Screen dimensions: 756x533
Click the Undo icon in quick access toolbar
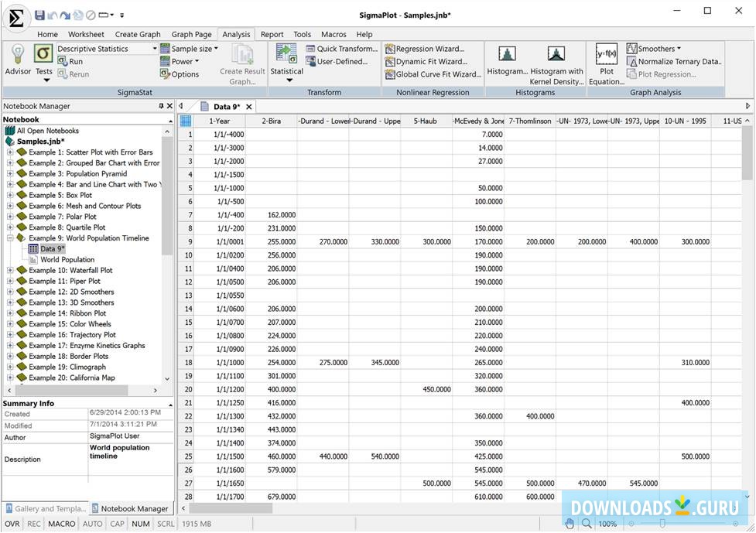52,15
